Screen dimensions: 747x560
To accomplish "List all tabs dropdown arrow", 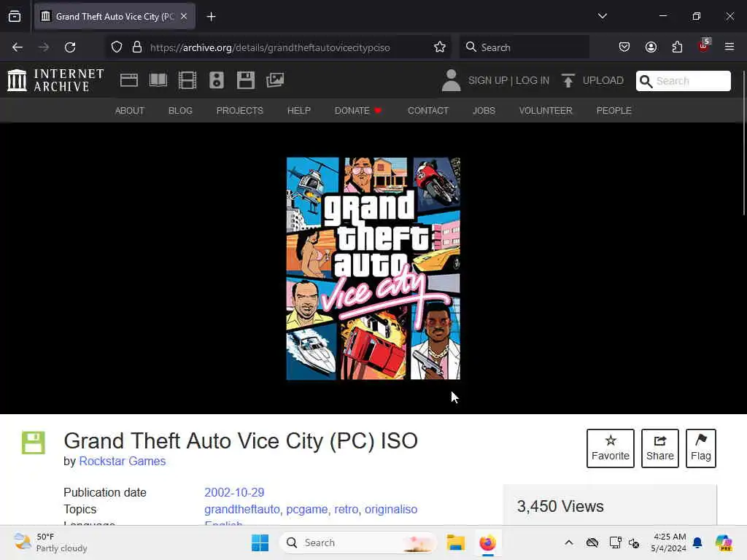I will click(x=602, y=16).
